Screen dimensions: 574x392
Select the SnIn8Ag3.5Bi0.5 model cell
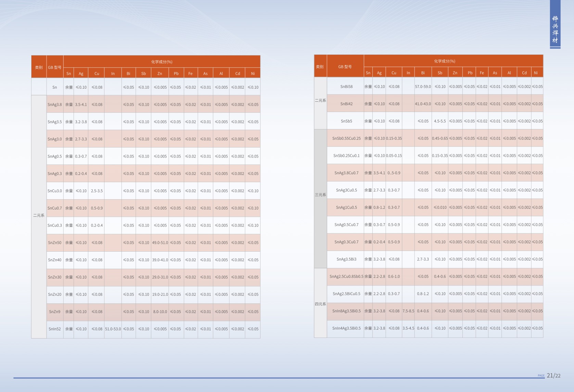(x=346, y=311)
